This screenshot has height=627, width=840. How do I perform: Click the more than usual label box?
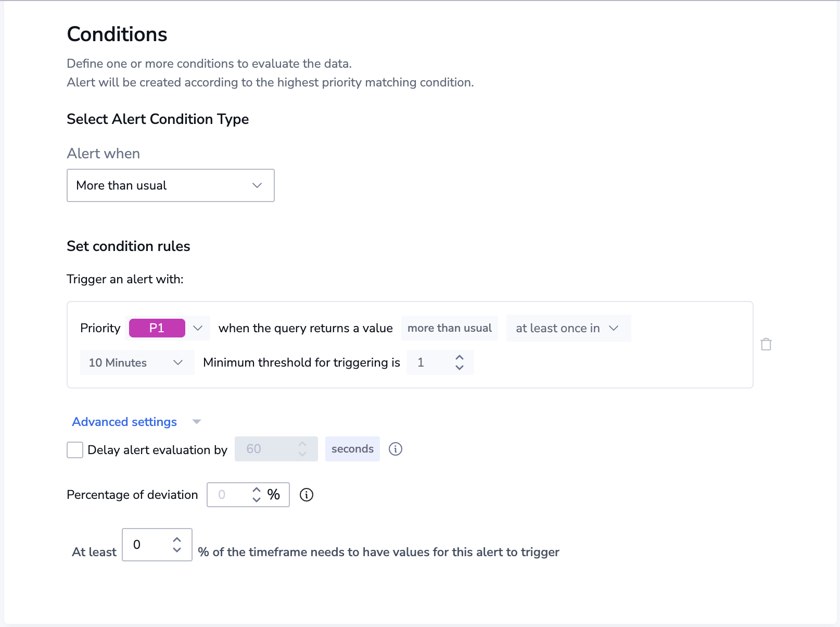(x=450, y=328)
